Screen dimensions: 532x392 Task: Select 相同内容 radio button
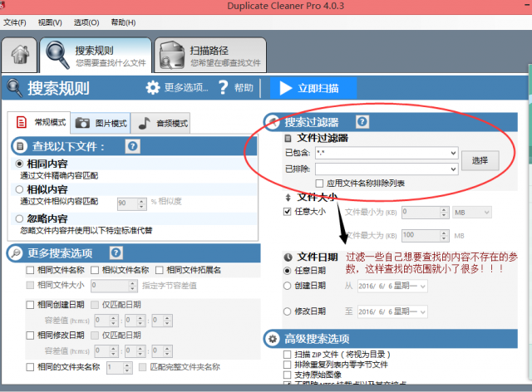coord(19,164)
